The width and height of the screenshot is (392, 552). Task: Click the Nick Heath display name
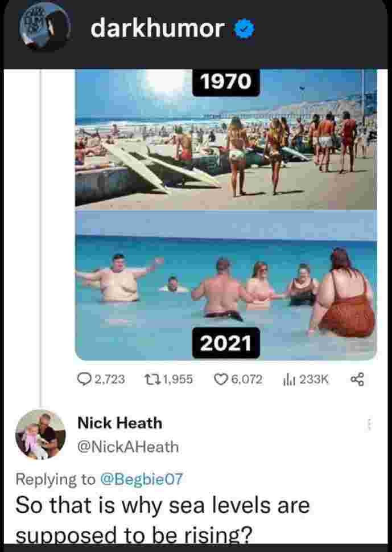coord(119,423)
